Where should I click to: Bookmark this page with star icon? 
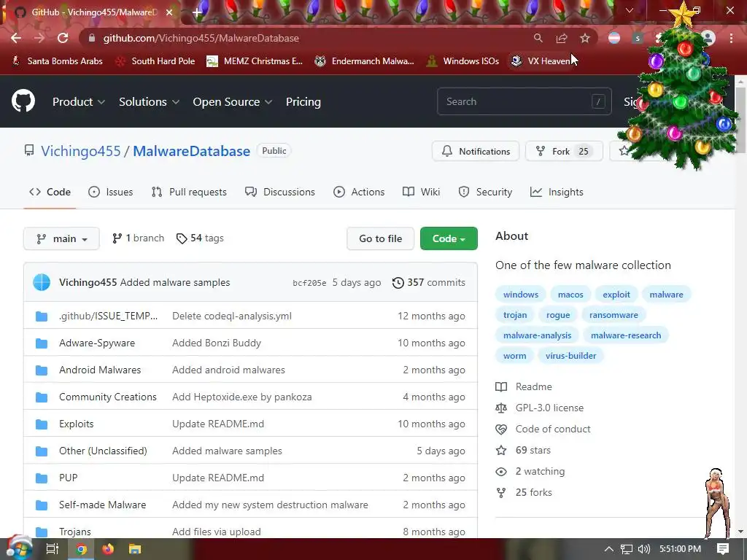pyautogui.click(x=584, y=38)
